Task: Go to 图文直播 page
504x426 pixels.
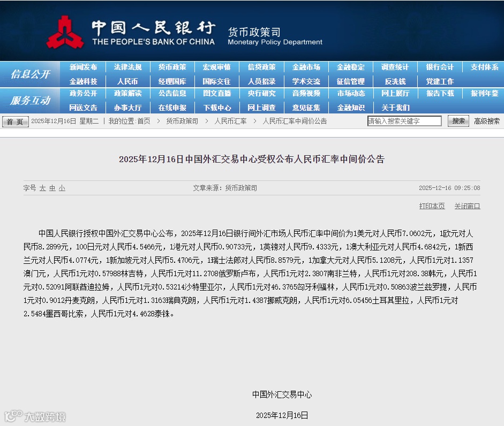Action: [216, 94]
